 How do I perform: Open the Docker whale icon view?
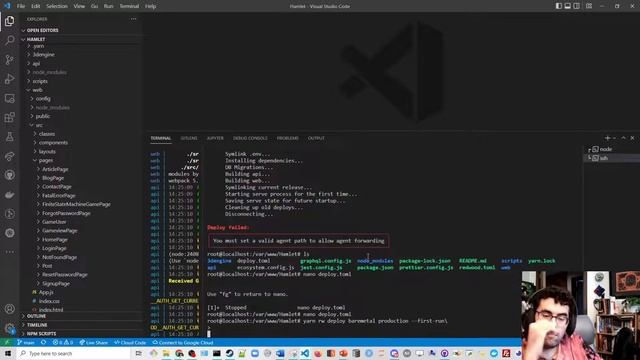click(x=9, y=195)
